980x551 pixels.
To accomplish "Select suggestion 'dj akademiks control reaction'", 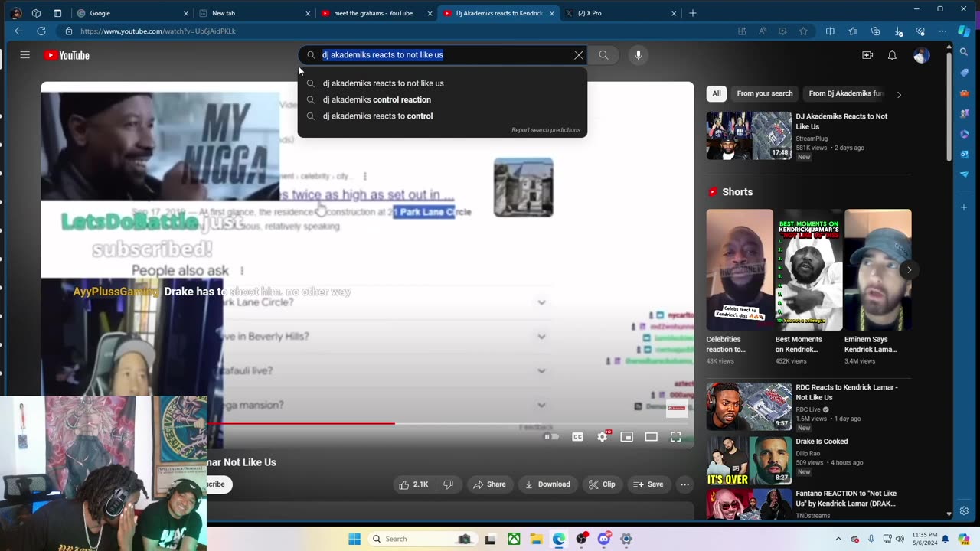I will [x=443, y=99].
